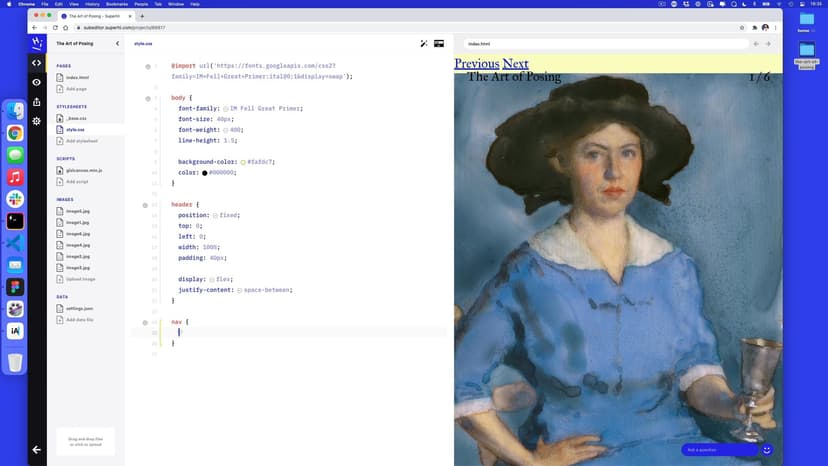Open project settings gear icon
Viewport: 828px width, 466px height.
pos(37,121)
